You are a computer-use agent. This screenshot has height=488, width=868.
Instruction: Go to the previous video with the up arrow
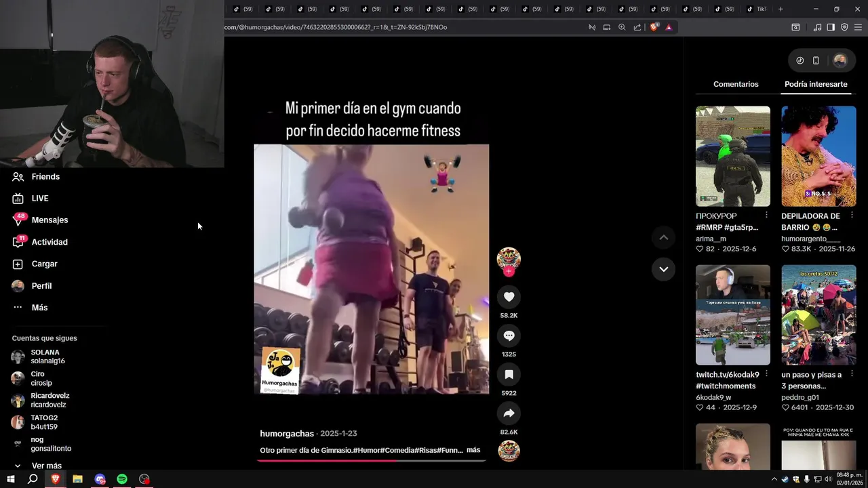pyautogui.click(x=663, y=237)
